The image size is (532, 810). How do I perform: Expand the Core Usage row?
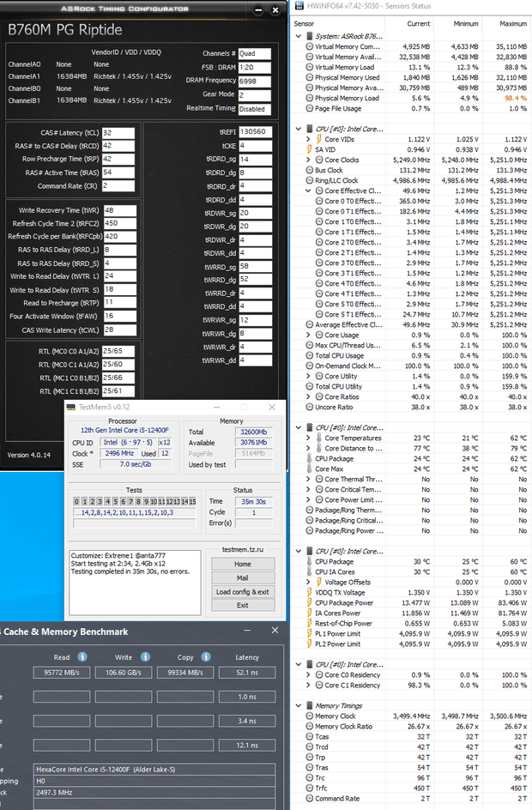[x=308, y=335]
